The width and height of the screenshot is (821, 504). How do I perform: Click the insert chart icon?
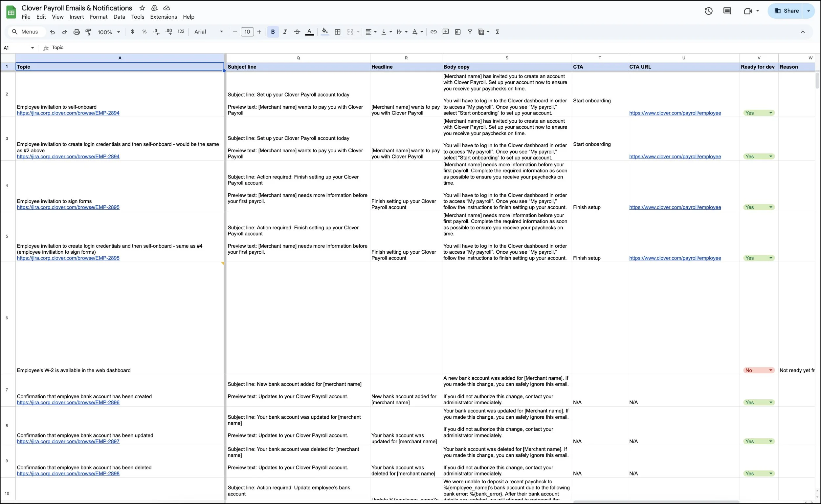[458, 32]
